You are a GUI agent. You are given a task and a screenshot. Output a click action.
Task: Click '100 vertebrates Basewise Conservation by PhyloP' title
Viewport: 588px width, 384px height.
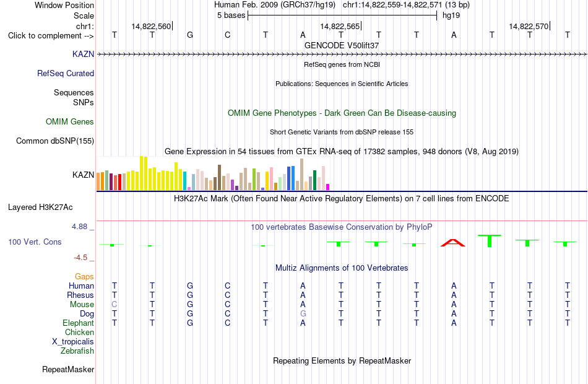(342, 227)
